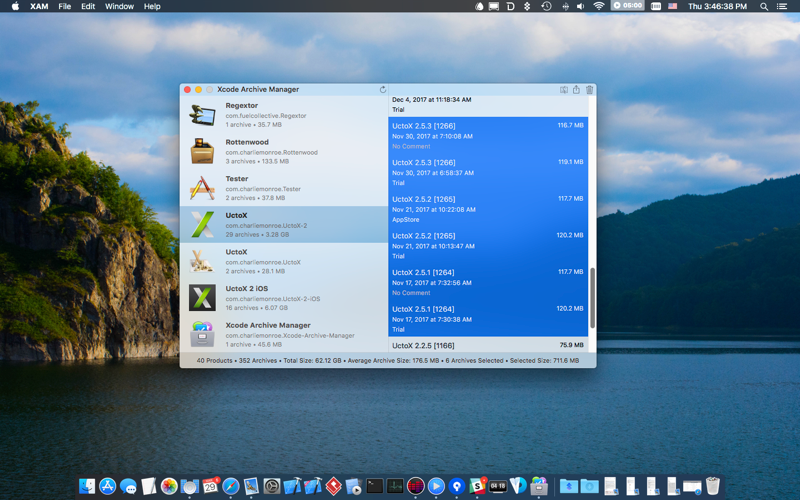Image resolution: width=800 pixels, height=500 pixels.
Task: Select the UctoX 2 iOS black icon
Action: point(202,297)
